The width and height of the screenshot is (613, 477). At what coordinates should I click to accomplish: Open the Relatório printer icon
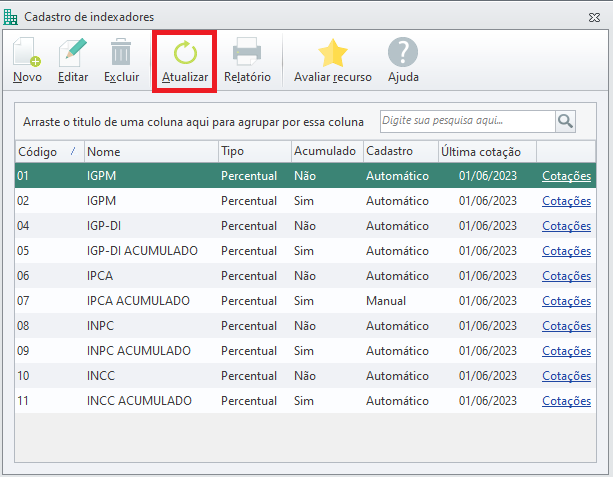(247, 52)
